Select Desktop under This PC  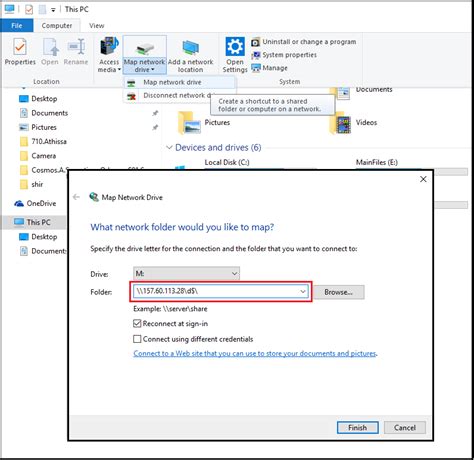[x=38, y=237]
